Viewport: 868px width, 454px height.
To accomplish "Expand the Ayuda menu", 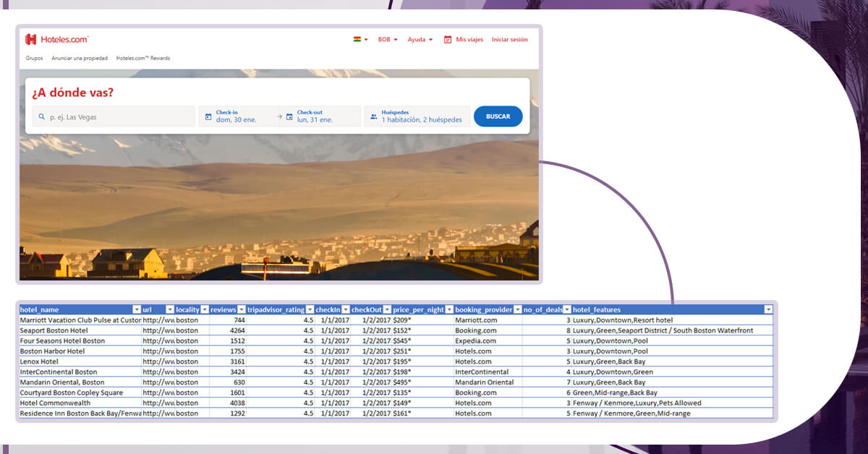I will click(420, 40).
